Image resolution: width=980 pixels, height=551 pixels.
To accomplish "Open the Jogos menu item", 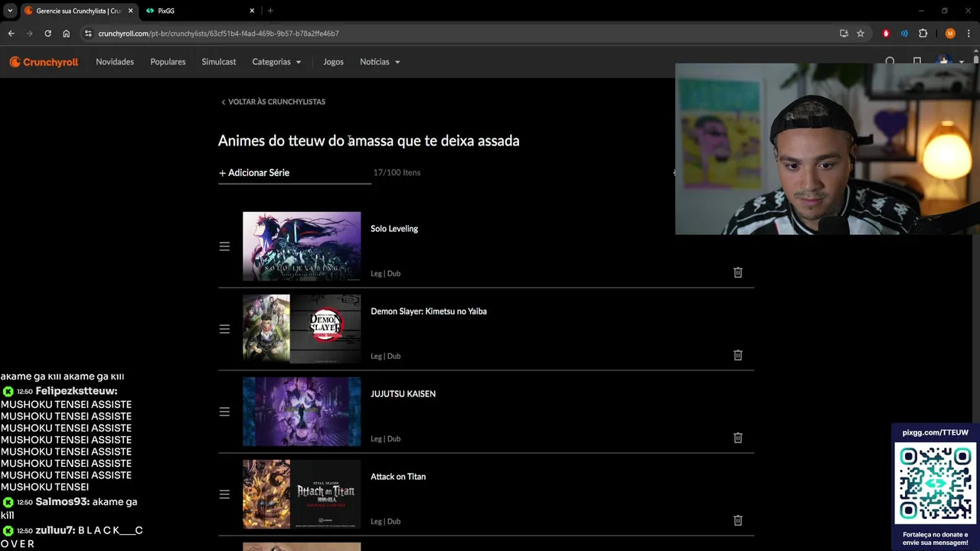I will (333, 62).
